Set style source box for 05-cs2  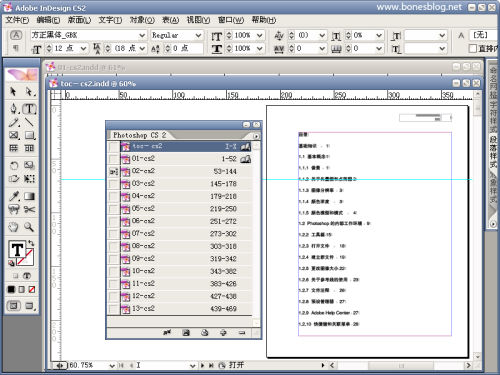tap(114, 209)
